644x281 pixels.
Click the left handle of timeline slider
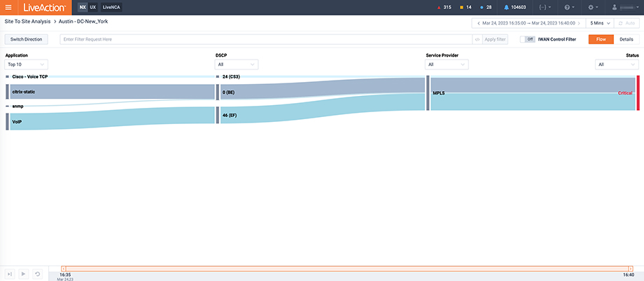pyautogui.click(x=64, y=268)
